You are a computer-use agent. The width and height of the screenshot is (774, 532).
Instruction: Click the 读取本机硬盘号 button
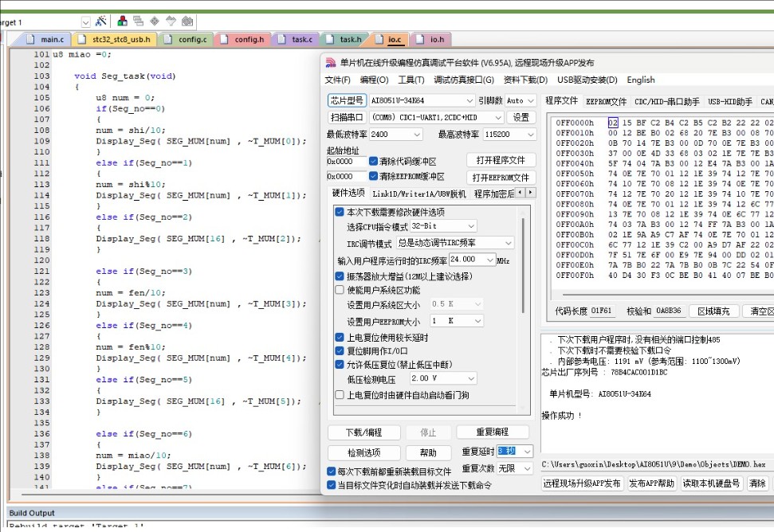coord(711,483)
